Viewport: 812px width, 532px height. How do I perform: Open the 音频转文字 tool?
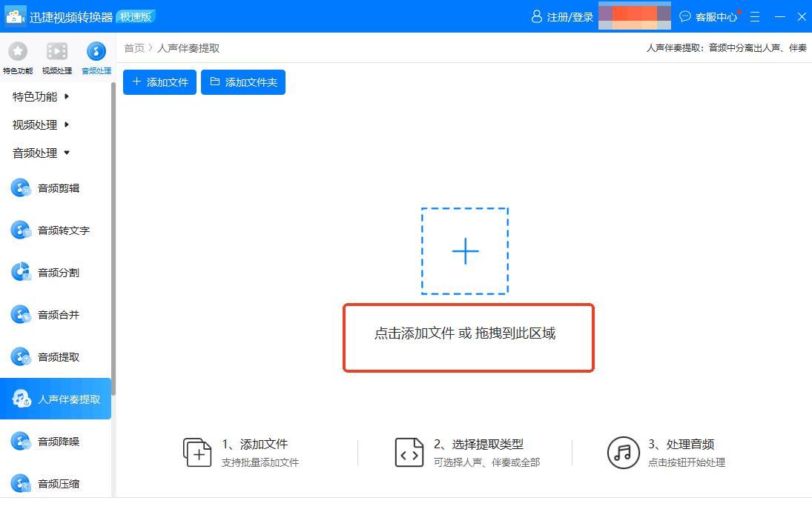tap(63, 230)
